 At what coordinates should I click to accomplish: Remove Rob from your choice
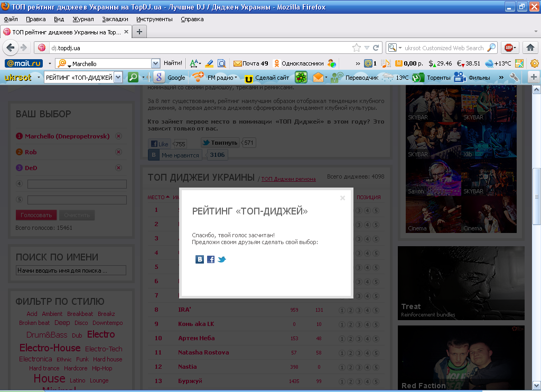coord(119,152)
